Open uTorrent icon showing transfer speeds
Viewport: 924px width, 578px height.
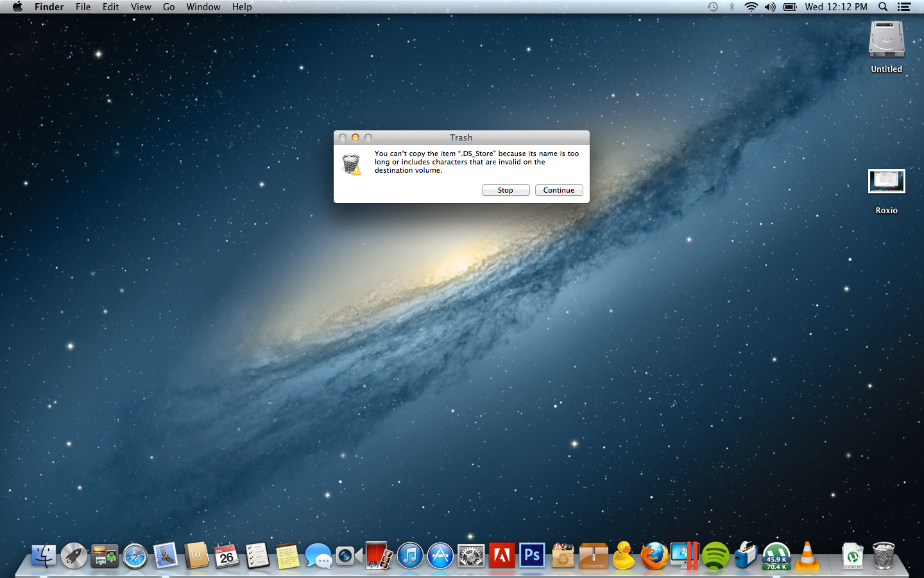pyautogui.click(x=776, y=556)
